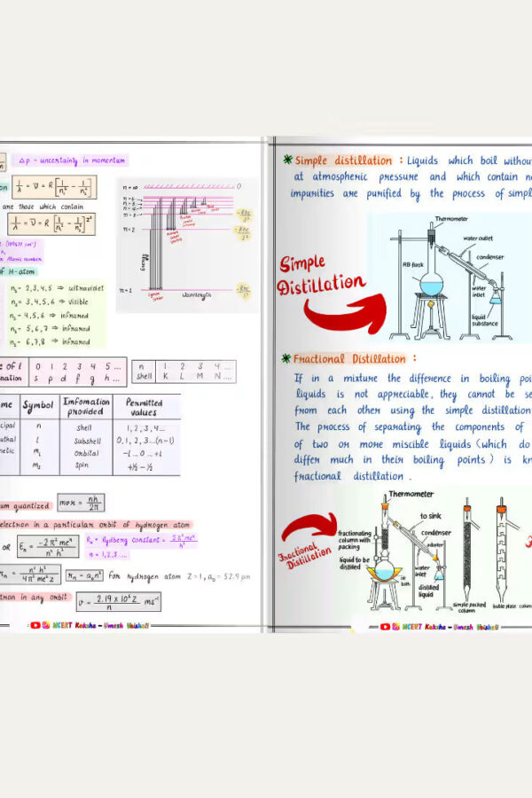Click the 'Permitted values' table header
Screen dimensions: 532x798
tap(144, 407)
